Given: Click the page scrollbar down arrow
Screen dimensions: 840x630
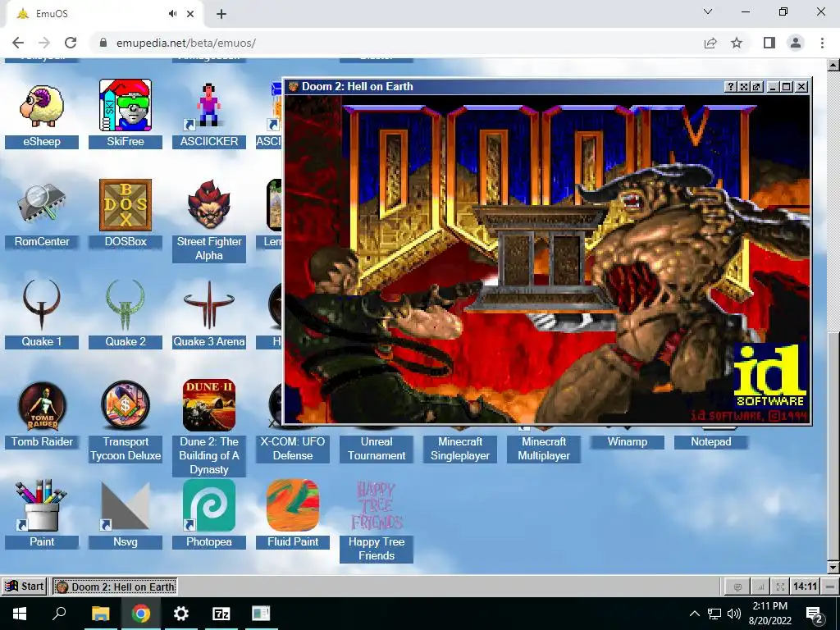Looking at the screenshot, I should click(833, 568).
